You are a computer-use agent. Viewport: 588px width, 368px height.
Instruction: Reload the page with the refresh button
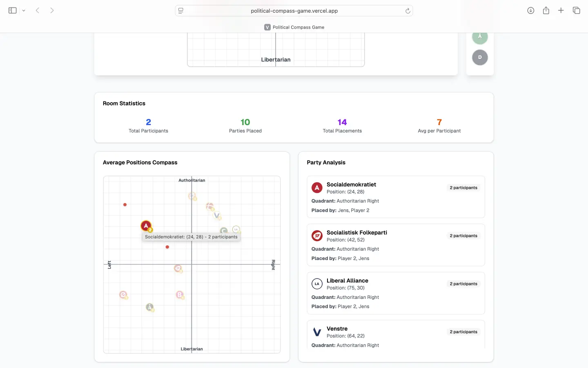tap(408, 11)
